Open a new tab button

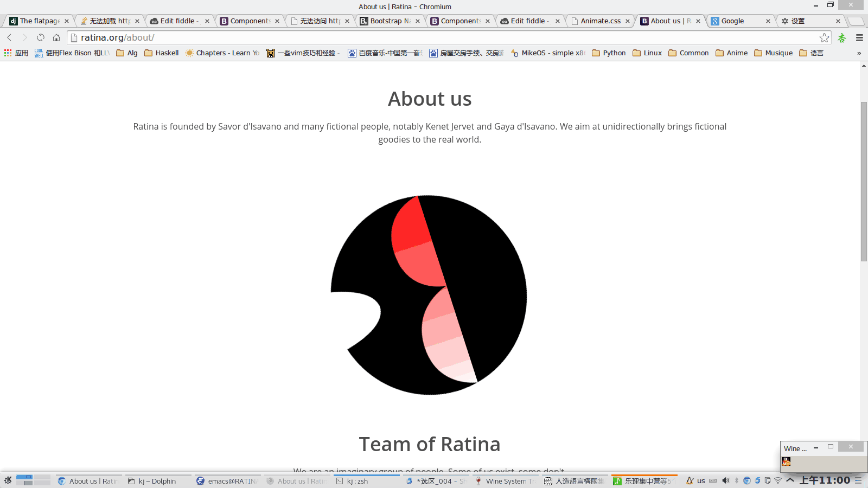tap(856, 21)
